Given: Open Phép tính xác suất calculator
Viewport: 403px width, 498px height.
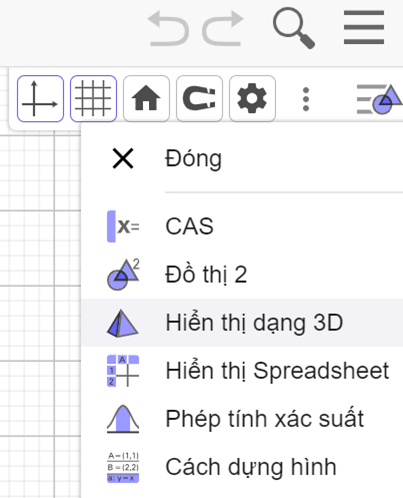Looking at the screenshot, I should coord(242,419).
